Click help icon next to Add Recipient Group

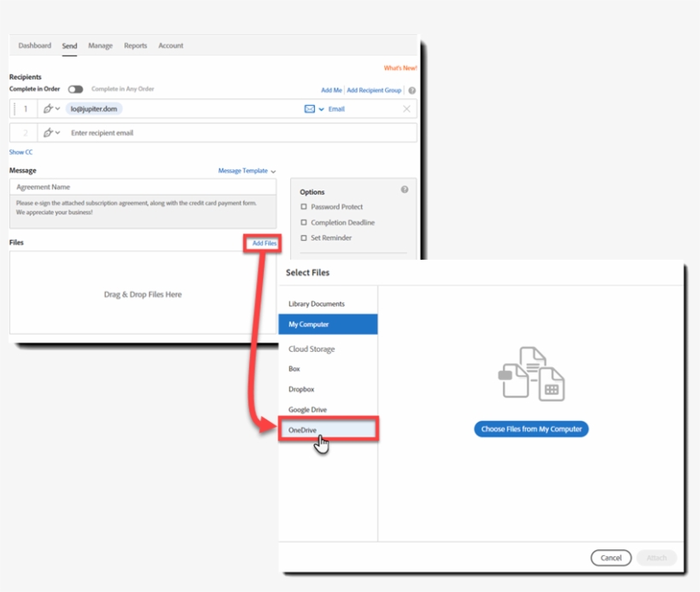coord(412,90)
